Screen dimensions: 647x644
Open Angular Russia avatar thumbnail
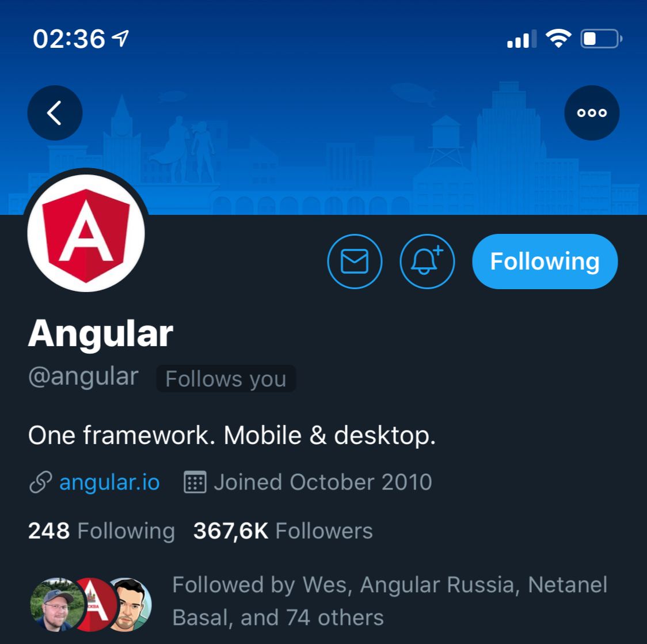96,604
